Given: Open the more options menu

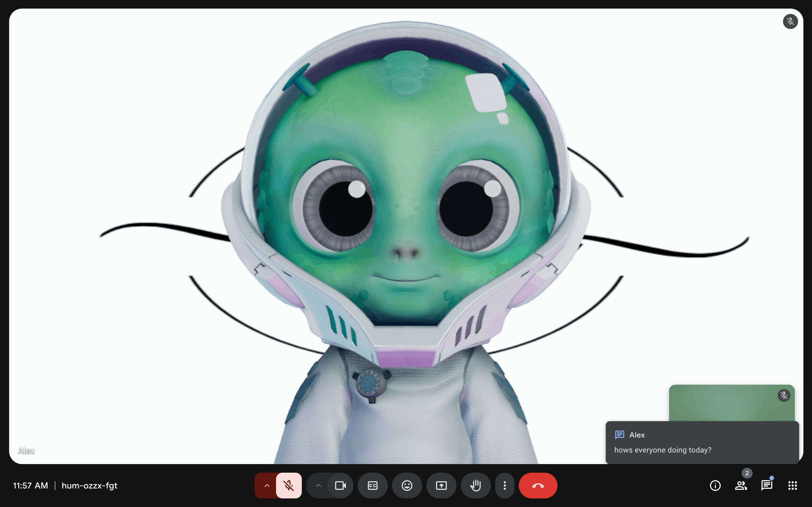Looking at the screenshot, I should coord(504,485).
